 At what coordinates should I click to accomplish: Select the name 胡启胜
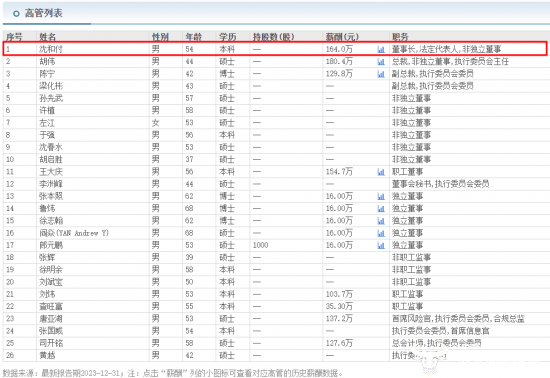[x=51, y=160]
